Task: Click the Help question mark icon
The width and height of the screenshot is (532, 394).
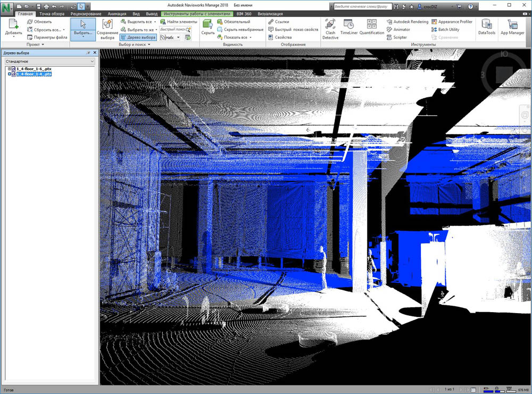Action: coord(471,6)
